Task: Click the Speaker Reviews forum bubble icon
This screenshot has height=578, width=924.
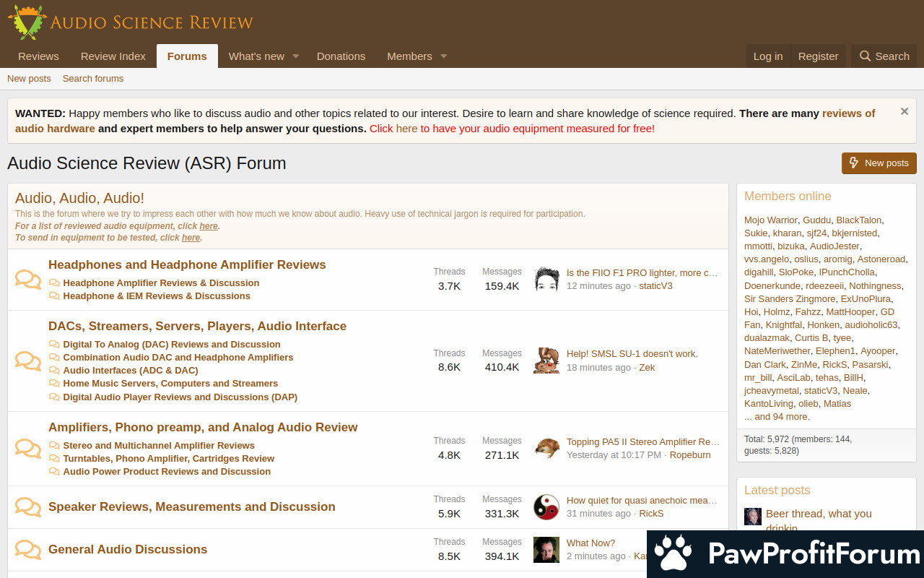Action: [28, 506]
